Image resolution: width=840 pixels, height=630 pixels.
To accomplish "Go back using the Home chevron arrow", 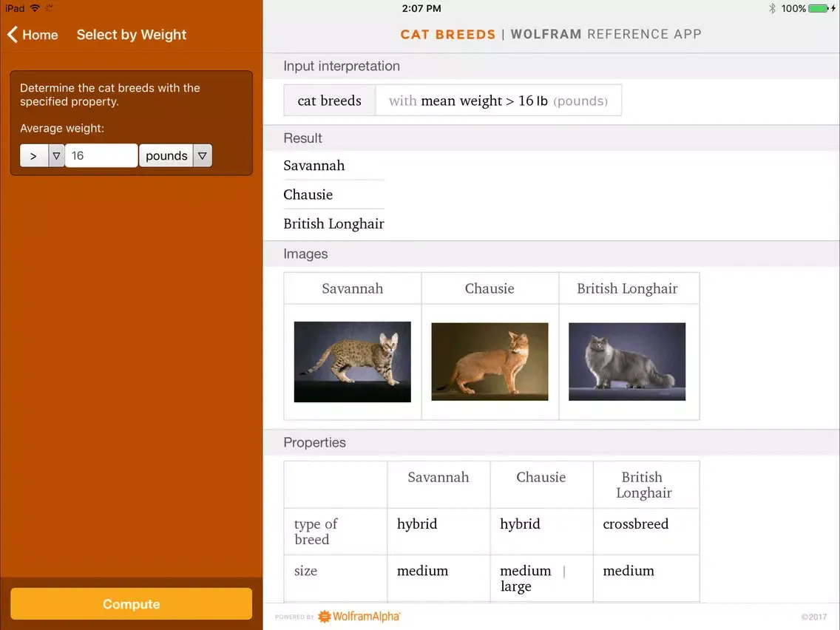I will [13, 35].
